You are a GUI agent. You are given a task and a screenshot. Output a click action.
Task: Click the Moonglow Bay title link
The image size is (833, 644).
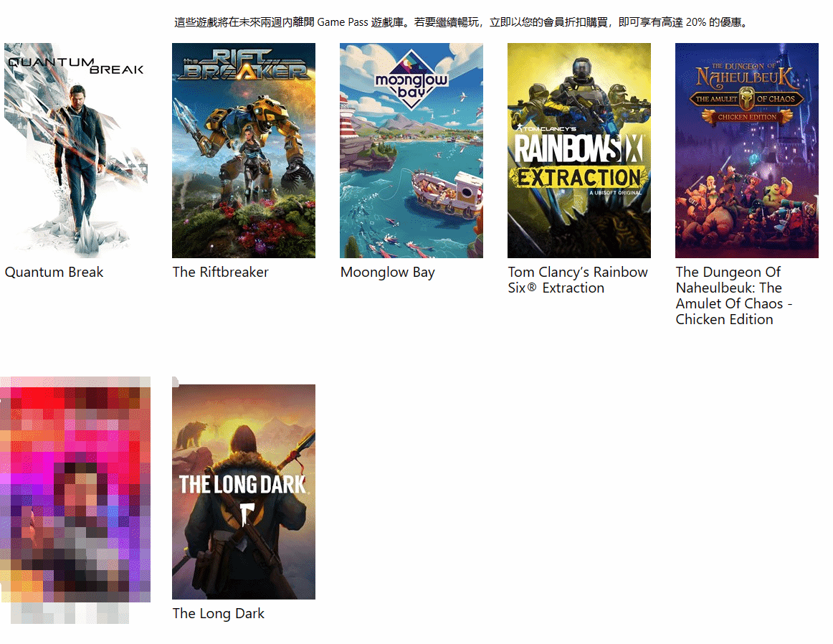(388, 273)
